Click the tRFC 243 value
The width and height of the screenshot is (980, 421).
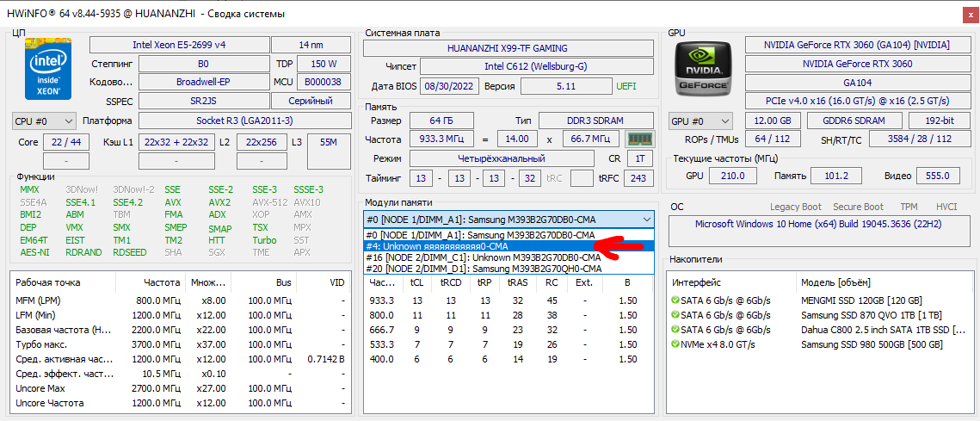point(638,178)
